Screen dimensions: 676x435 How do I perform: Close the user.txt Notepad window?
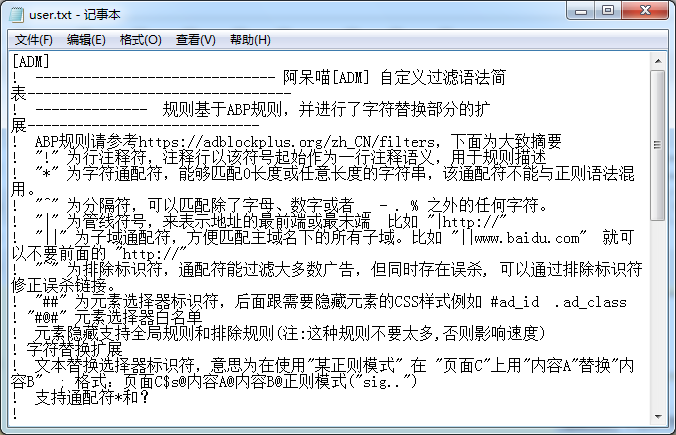(x=645, y=12)
